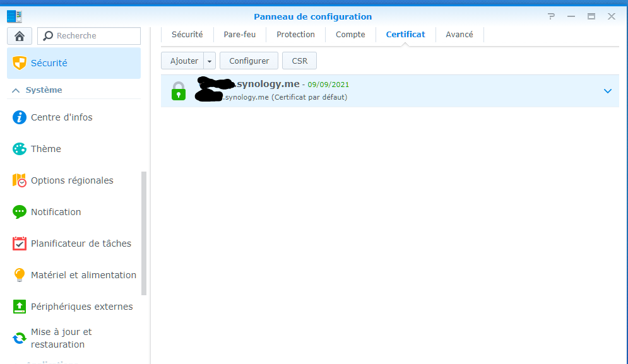Image resolution: width=628 pixels, height=364 pixels.
Task: Click the CSR button
Action: [x=300, y=61]
